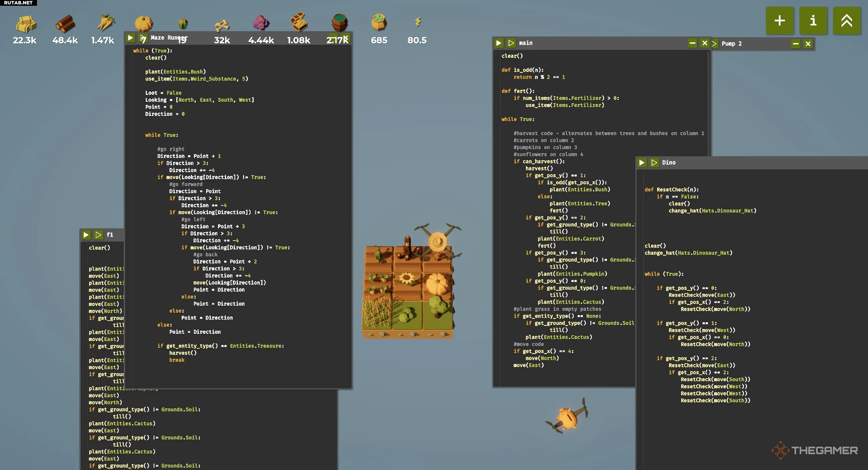Open the info panel button
The width and height of the screenshot is (868, 470).
coord(813,21)
